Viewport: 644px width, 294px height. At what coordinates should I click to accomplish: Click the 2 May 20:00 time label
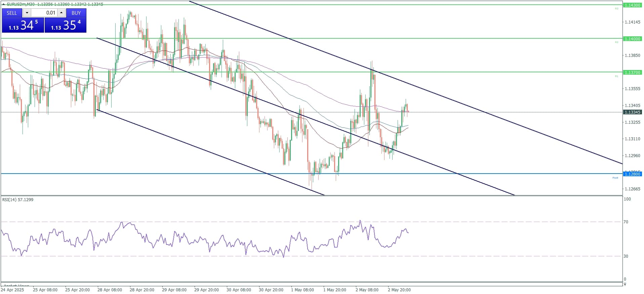point(399,290)
